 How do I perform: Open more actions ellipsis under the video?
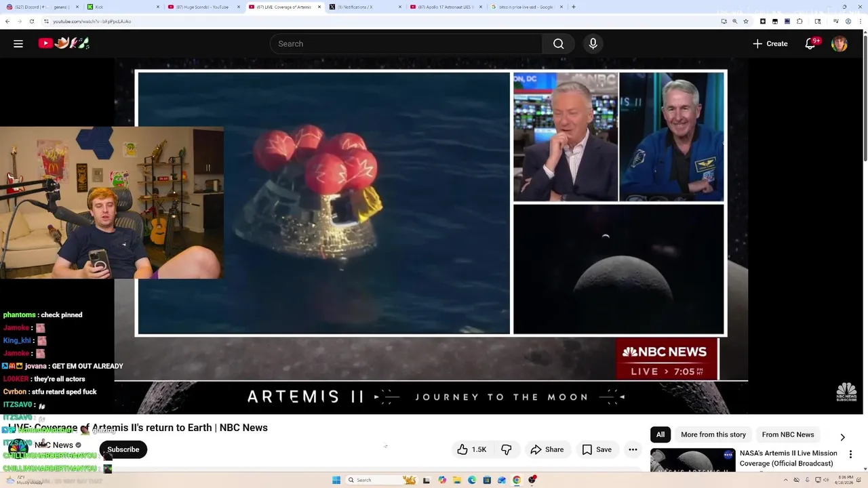tap(633, 449)
